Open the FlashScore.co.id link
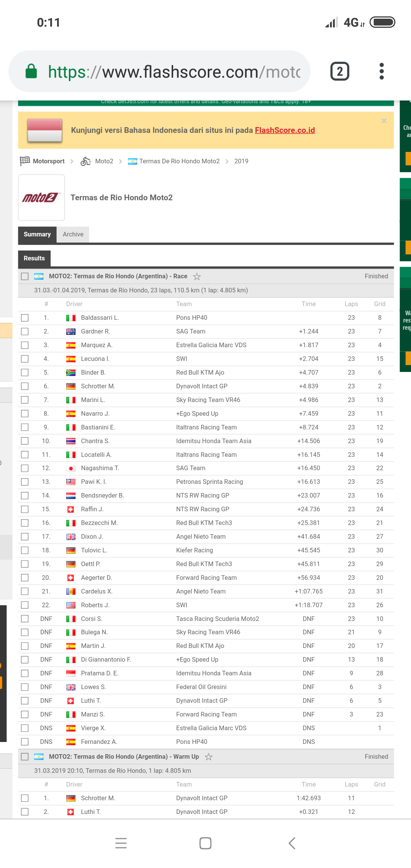This screenshot has width=411, height=868. tap(285, 130)
